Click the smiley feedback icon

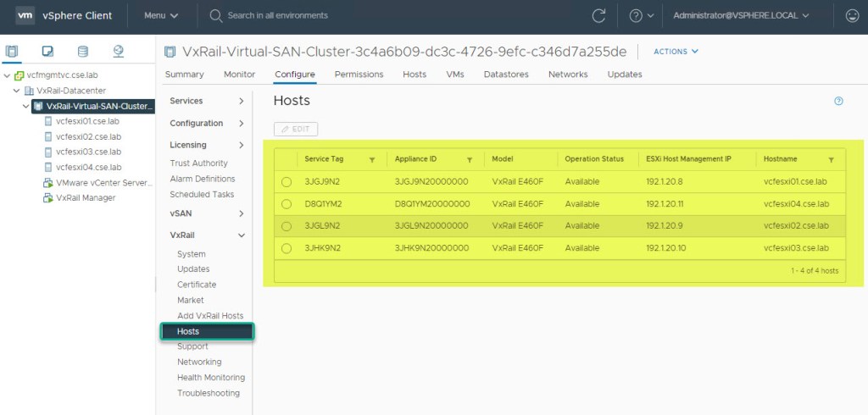click(852, 15)
